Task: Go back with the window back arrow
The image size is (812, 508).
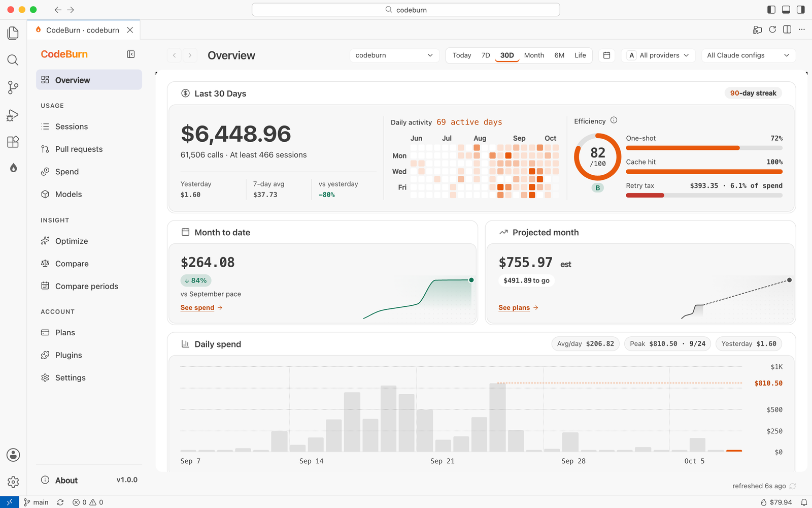Action: [58, 10]
